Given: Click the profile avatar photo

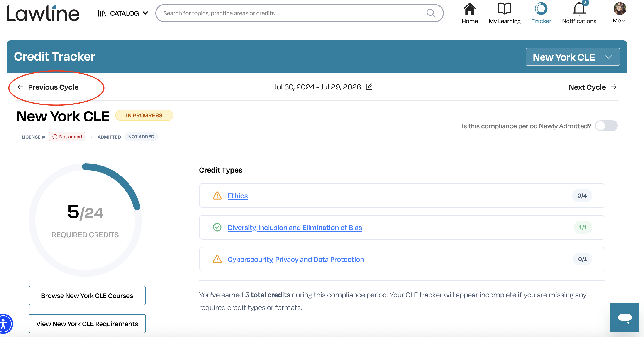Looking at the screenshot, I should point(620,9).
